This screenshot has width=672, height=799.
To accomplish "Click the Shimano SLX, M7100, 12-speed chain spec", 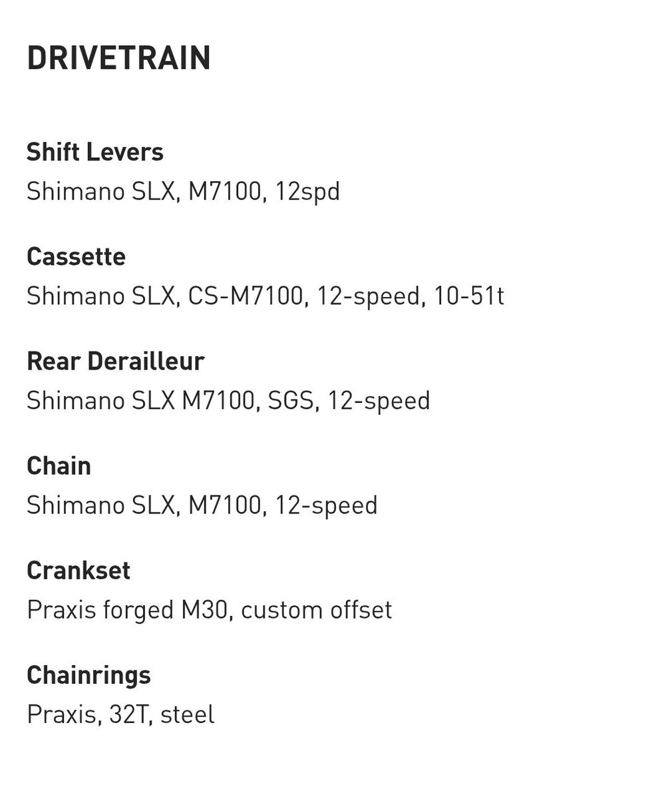I will tap(202, 505).
